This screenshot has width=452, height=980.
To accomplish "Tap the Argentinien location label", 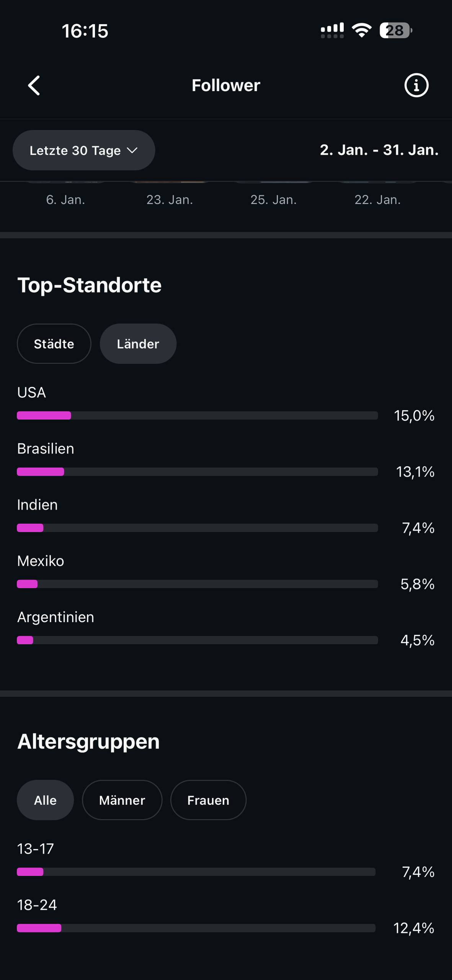I will 55,617.
